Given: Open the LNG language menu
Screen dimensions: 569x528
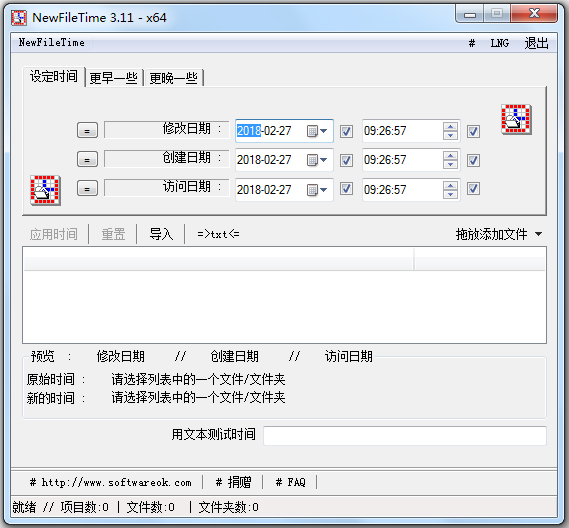Looking at the screenshot, I should (x=500, y=44).
